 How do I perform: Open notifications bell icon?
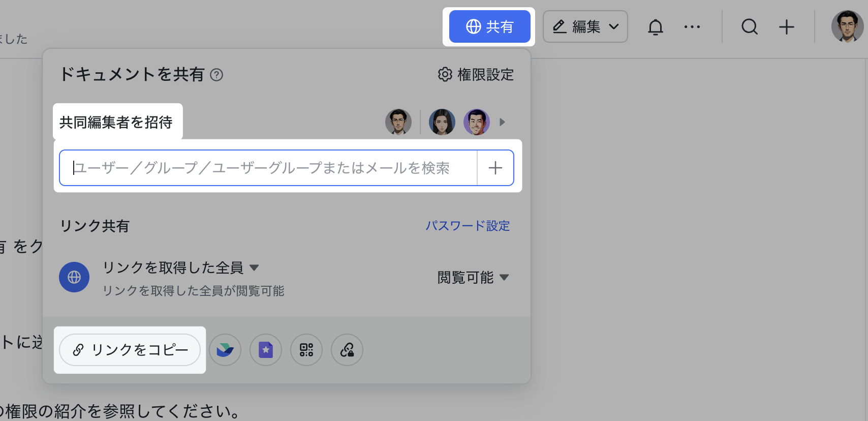[656, 26]
